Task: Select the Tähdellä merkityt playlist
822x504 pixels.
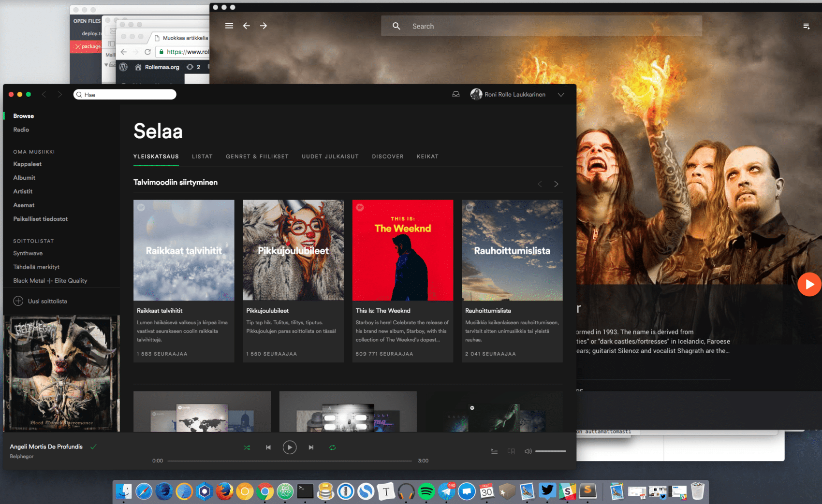Action: [36, 267]
